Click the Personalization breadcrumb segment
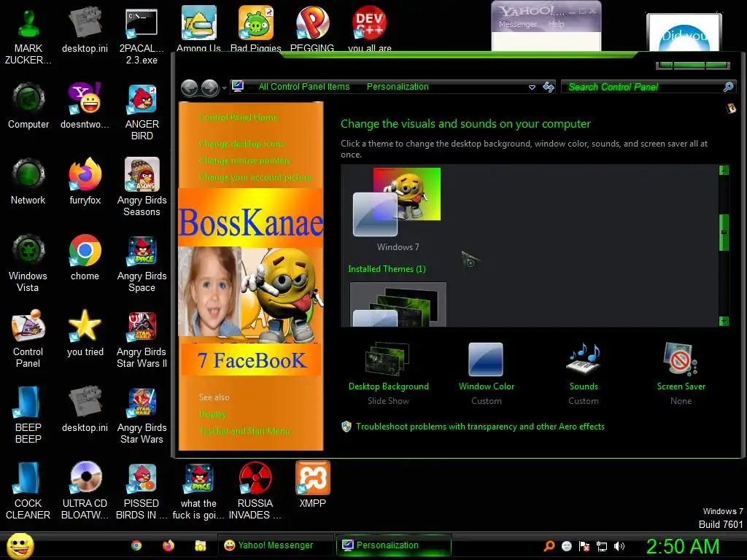Image resolution: width=747 pixels, height=560 pixels. [398, 87]
